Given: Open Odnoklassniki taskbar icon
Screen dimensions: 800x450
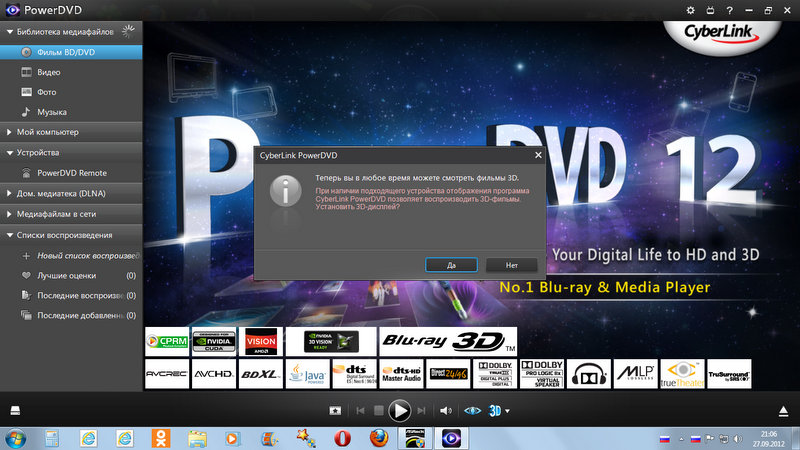Looking at the screenshot, I should [x=161, y=438].
